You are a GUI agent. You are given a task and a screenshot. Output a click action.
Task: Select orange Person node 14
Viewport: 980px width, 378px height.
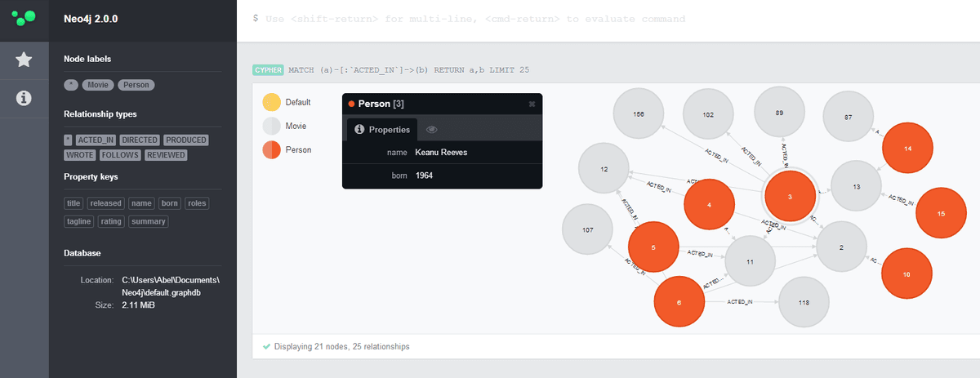click(x=907, y=149)
